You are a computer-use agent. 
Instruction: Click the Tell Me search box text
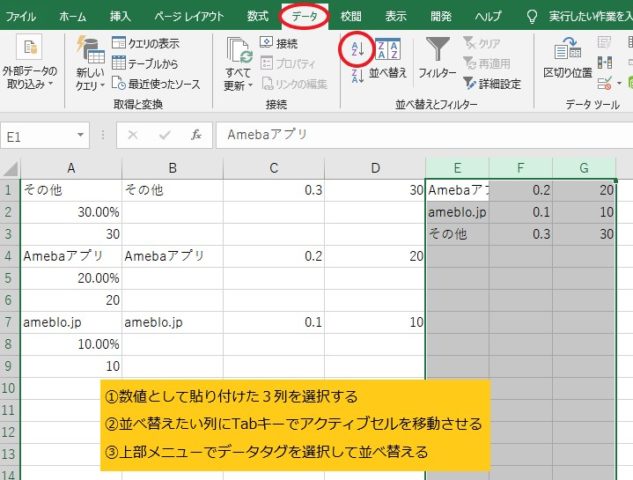click(x=590, y=16)
